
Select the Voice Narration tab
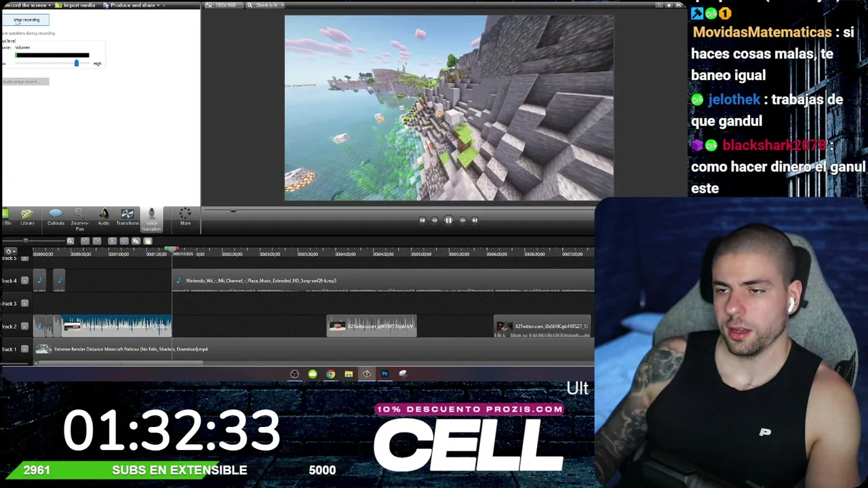point(151,219)
